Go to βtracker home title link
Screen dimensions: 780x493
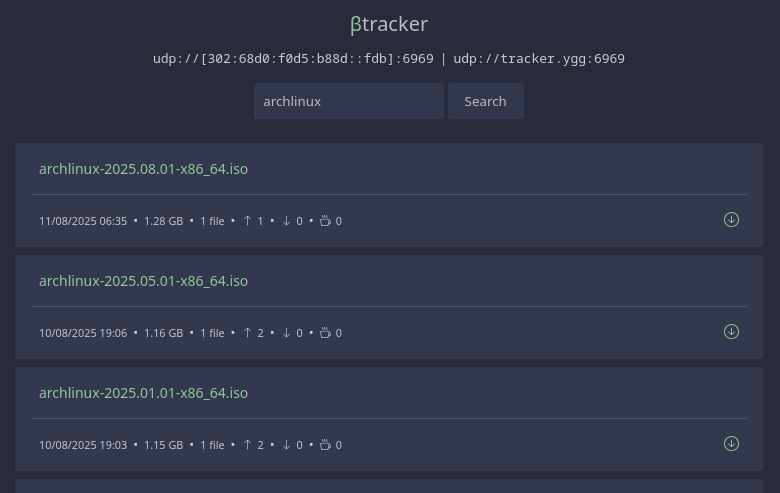(389, 24)
